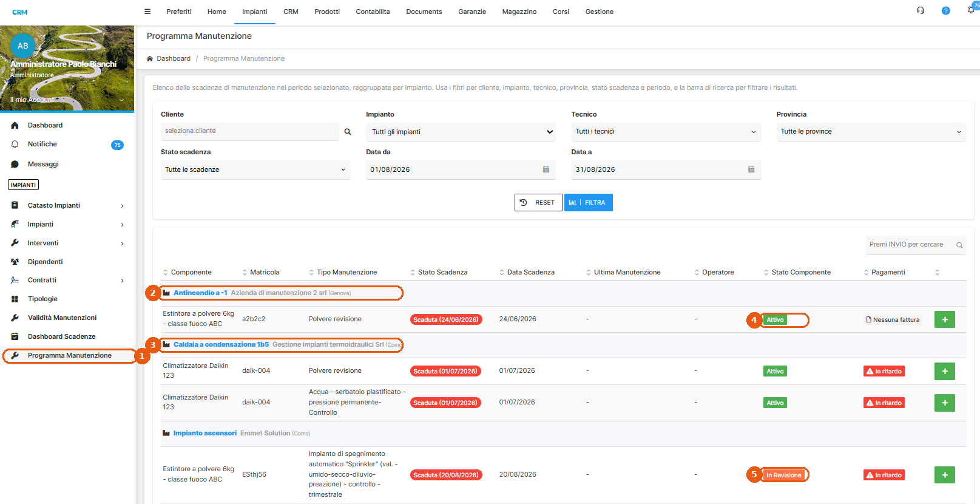Open Caldaia a condensazione 1b5 link
The image size is (980, 504).
tap(221, 344)
